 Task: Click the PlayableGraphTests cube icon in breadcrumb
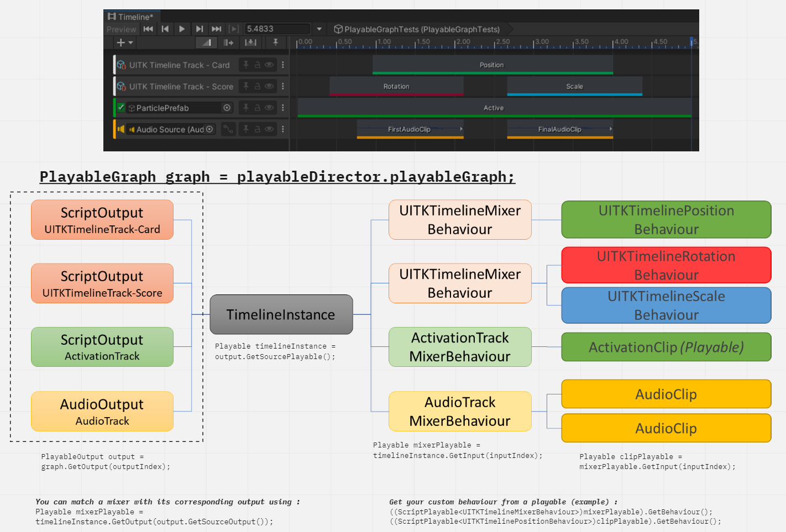point(338,29)
